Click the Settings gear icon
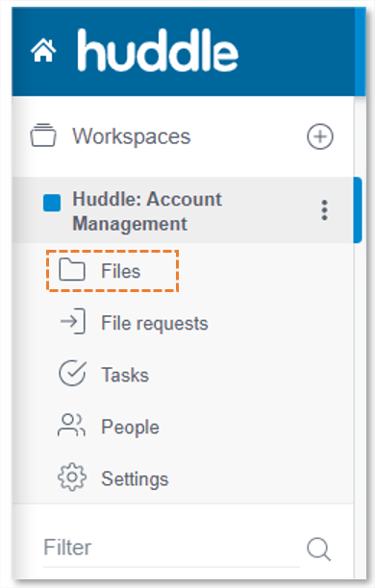375x588 pixels. tap(72, 477)
